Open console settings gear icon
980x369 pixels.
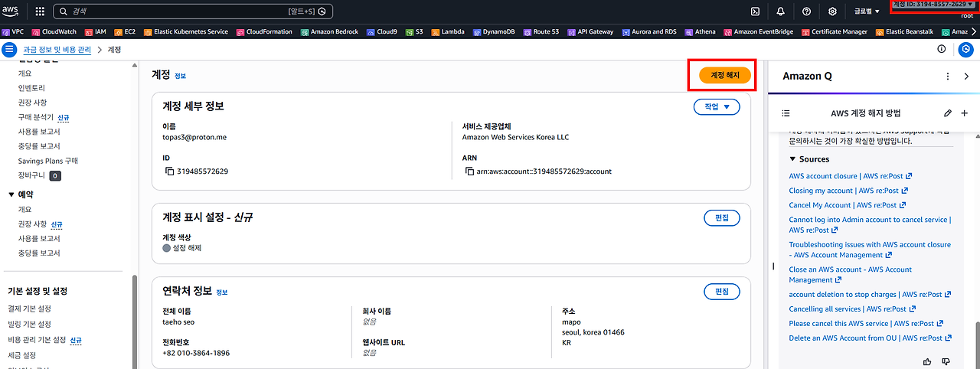(x=832, y=11)
